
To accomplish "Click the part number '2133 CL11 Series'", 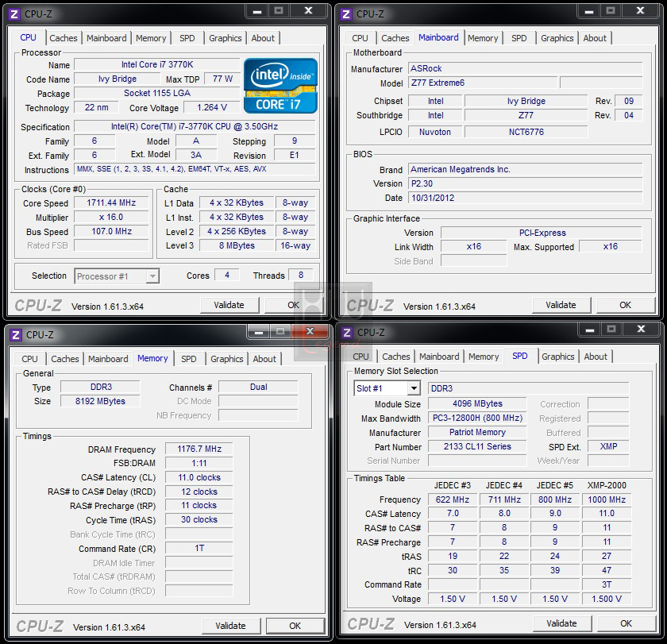I will (x=477, y=446).
